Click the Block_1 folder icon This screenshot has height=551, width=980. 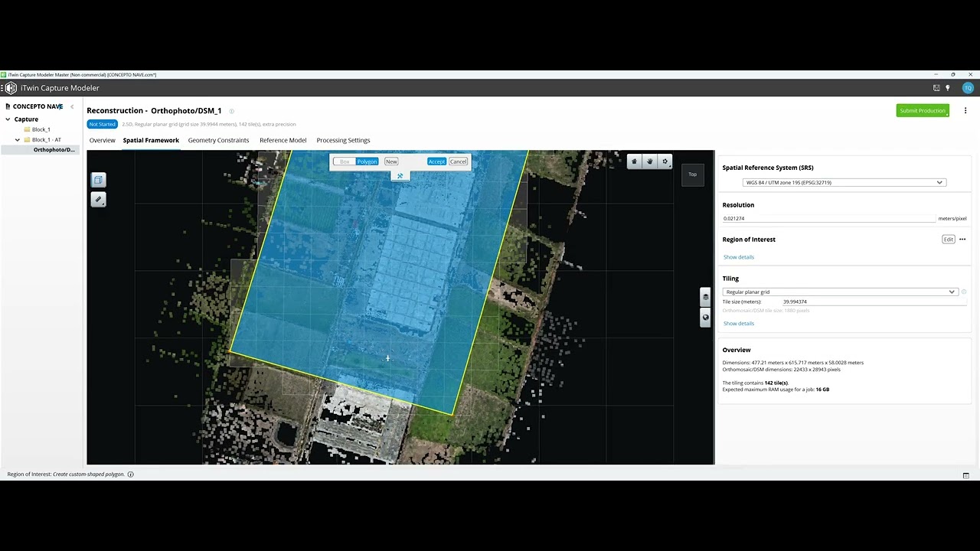pyautogui.click(x=27, y=129)
